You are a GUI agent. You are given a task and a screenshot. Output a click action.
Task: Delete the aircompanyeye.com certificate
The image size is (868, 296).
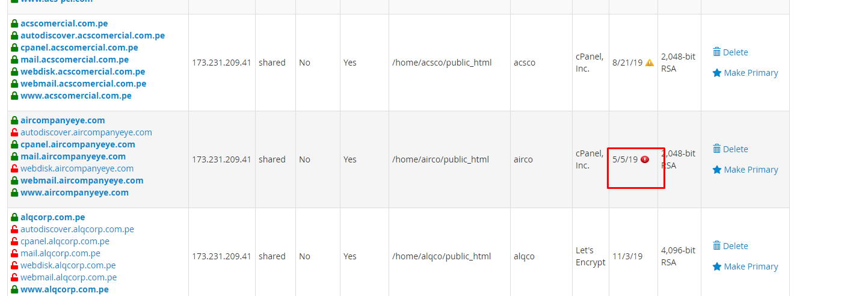(735, 149)
